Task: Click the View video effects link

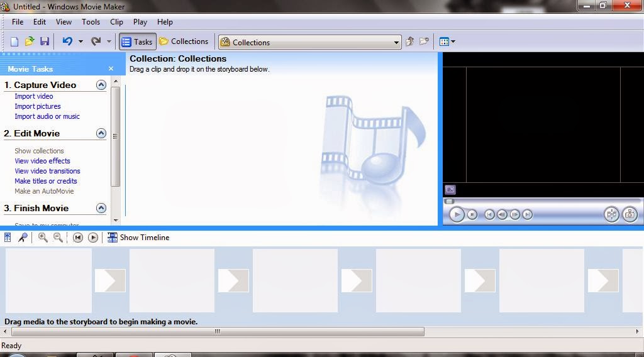Action: click(x=42, y=161)
